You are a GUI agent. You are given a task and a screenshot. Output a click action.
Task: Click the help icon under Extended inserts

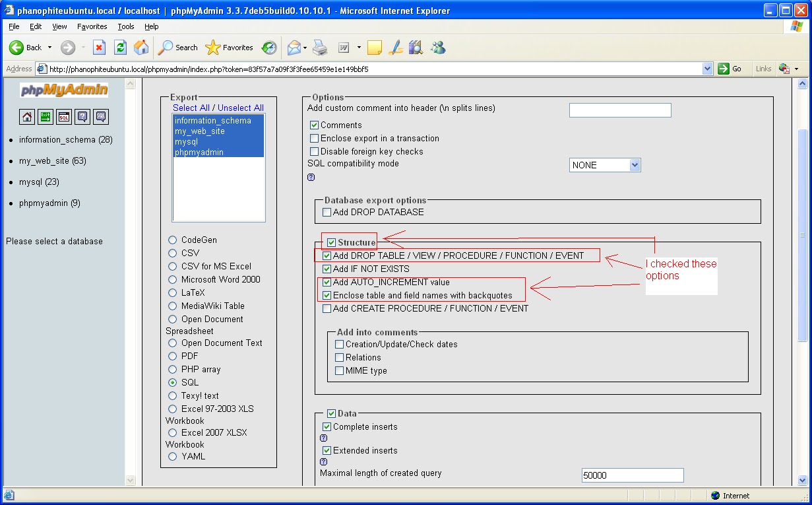324,461
